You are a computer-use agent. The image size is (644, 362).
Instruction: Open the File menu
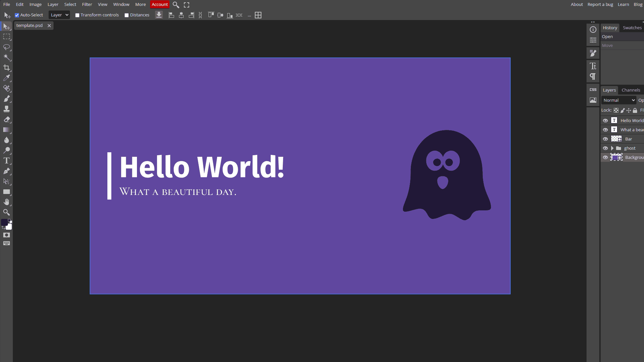click(x=7, y=4)
